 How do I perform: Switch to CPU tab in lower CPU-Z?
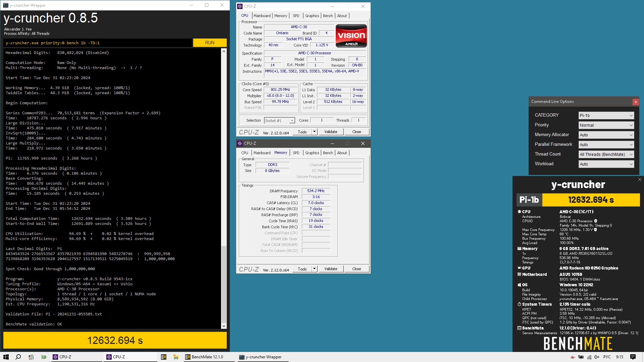(x=245, y=153)
